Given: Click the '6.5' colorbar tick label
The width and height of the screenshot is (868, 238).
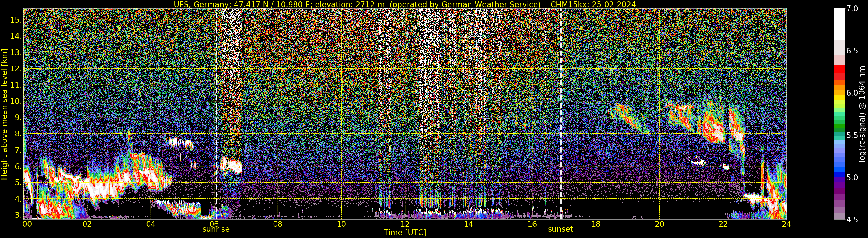Looking at the screenshot, I should click(x=852, y=51).
